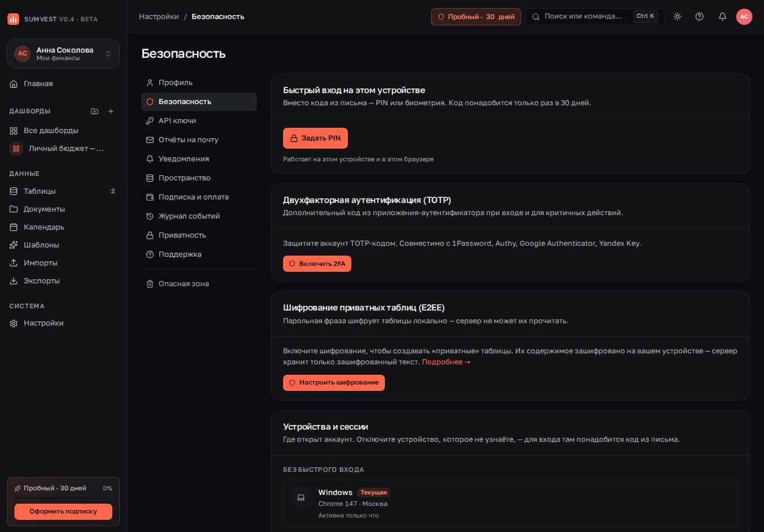Click the device icon for Windows session

(301, 497)
